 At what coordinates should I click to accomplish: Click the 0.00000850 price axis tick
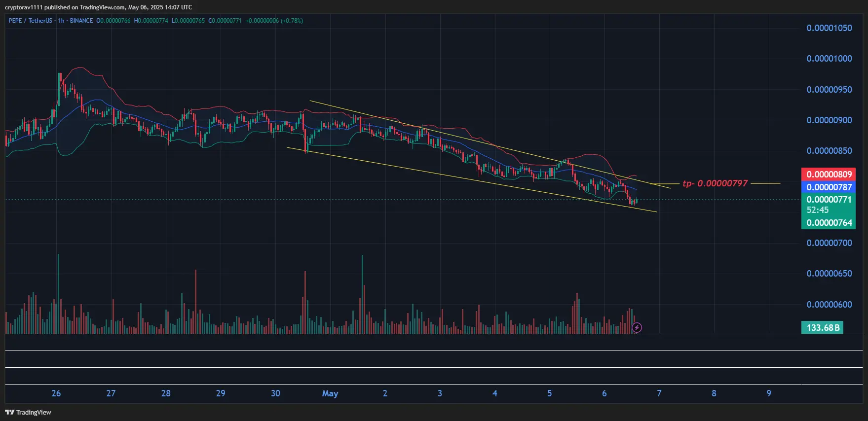829,151
